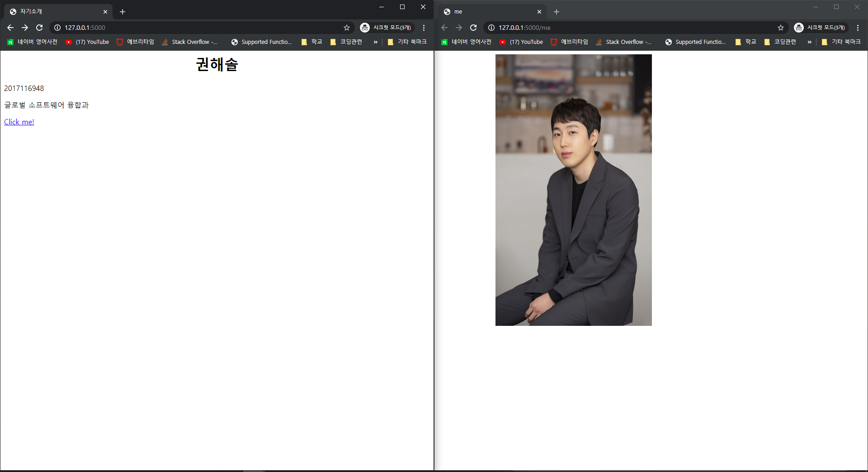Open the Chrome three-dot menu

click(x=424, y=28)
